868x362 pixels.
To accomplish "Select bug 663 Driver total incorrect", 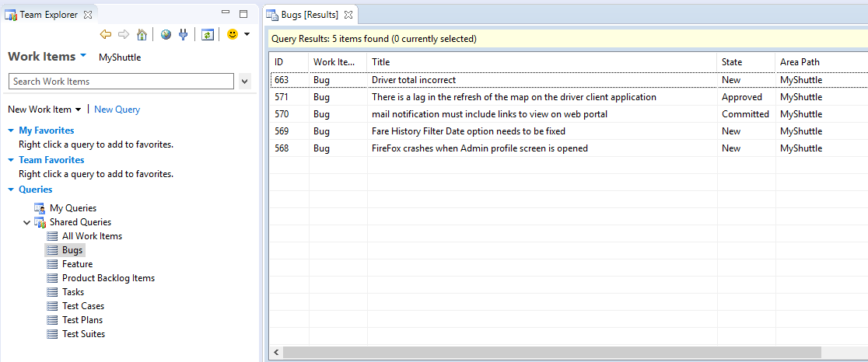I will pyautogui.click(x=569, y=80).
